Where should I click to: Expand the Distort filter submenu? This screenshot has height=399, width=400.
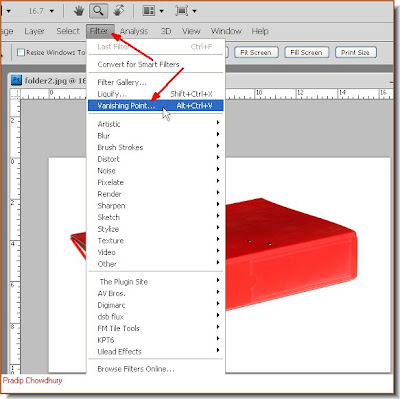coord(155,159)
